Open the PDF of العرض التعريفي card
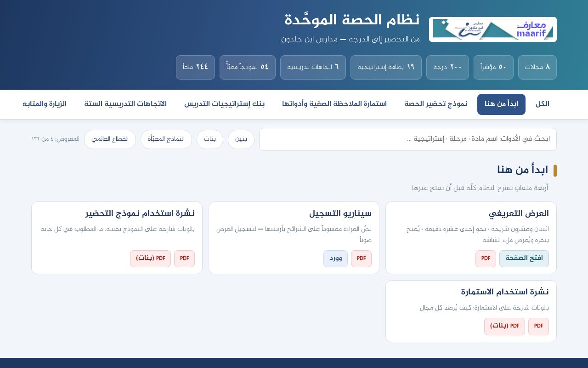Screen dimensions: 588x368 click(x=486, y=259)
